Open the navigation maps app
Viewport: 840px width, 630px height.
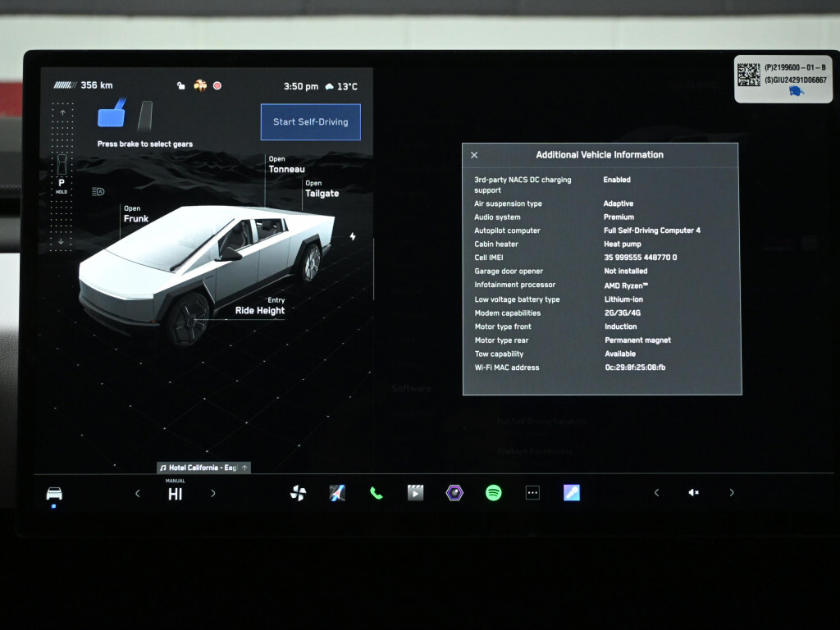click(x=337, y=493)
